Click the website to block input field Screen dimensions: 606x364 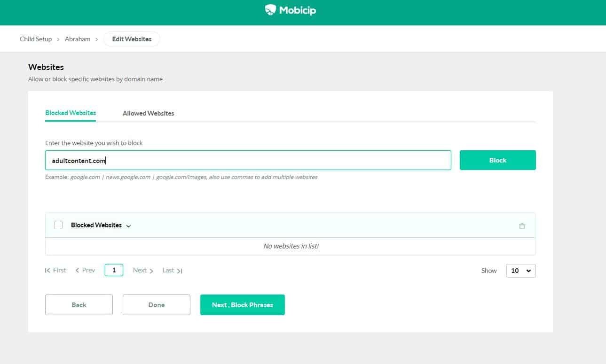248,160
